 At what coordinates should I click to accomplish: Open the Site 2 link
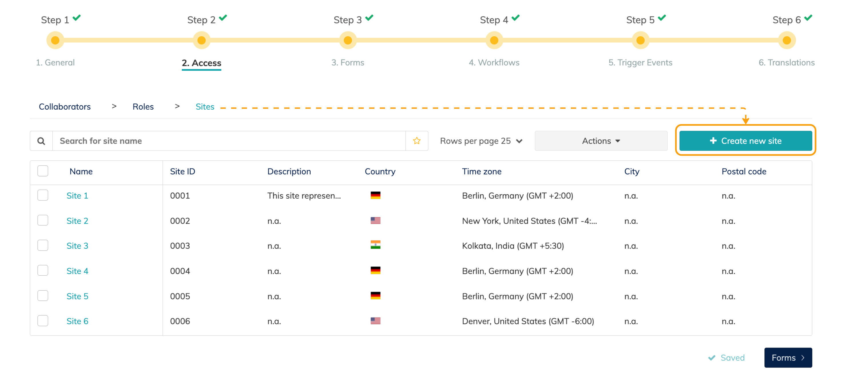(77, 221)
